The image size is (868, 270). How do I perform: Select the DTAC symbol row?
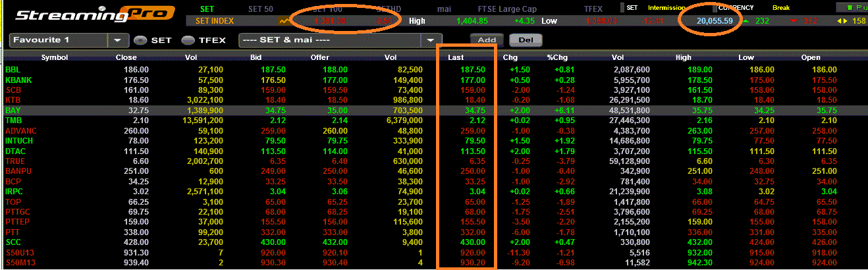coord(434,151)
